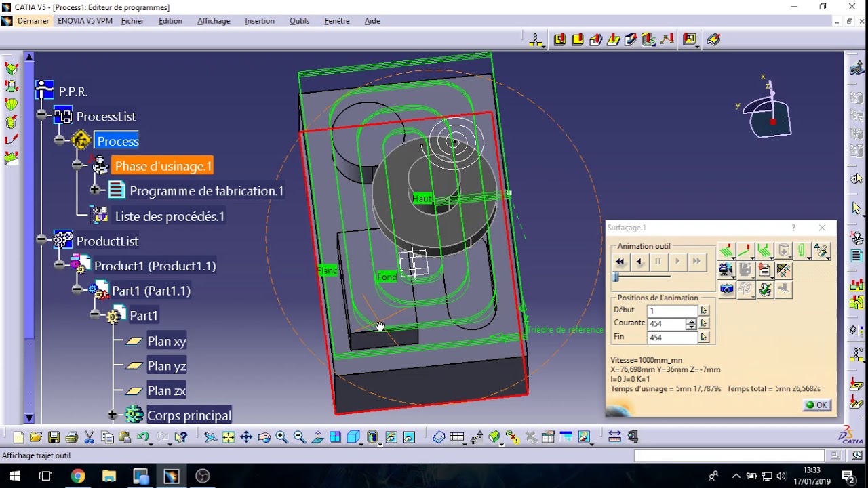Click the Copy icon
The image size is (868, 488).
(107, 437)
